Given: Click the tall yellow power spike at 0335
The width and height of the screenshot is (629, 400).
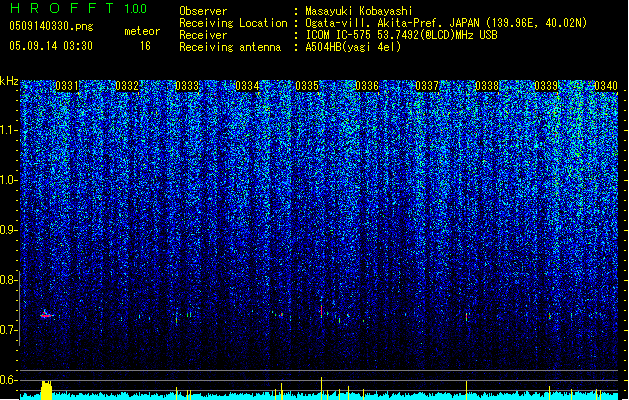Looking at the screenshot, I should [321, 388].
